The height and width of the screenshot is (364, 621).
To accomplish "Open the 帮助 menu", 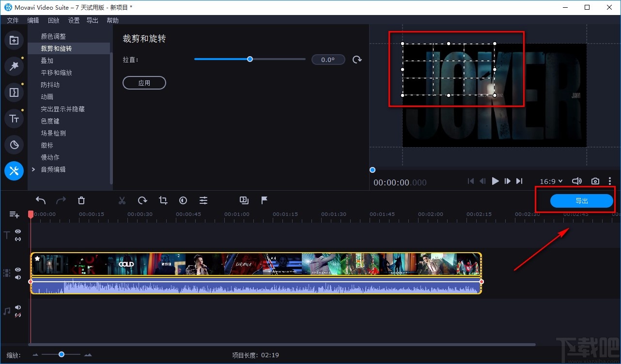I will [112, 20].
